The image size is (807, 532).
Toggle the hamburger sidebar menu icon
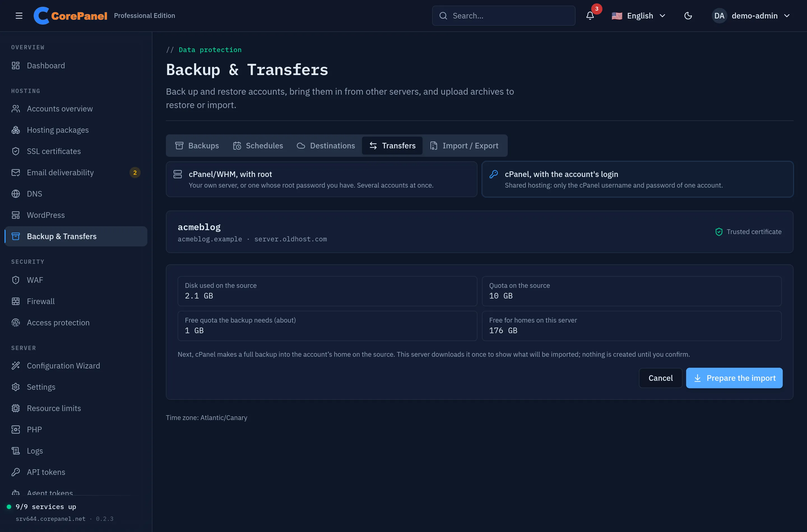tap(19, 16)
